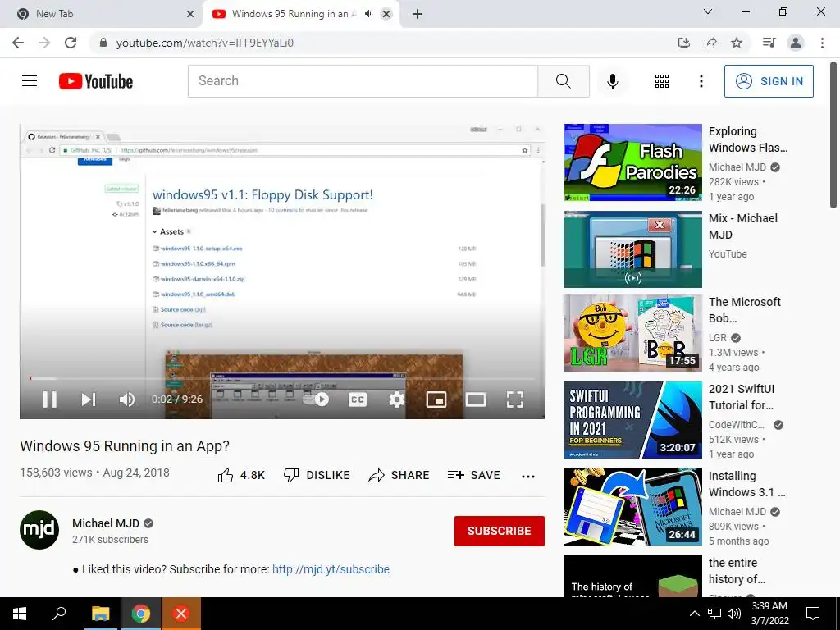The image size is (840, 630).
Task: Open Michael MJD channel name link
Action: [106, 523]
